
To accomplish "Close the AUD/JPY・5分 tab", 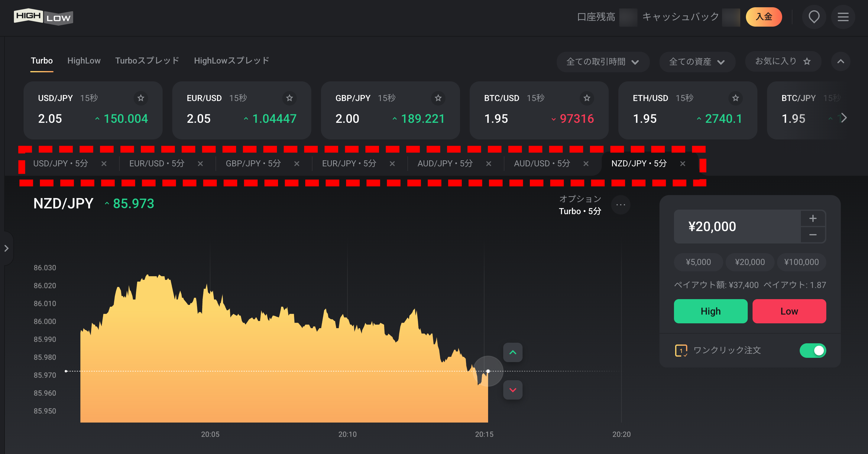I will tap(489, 164).
